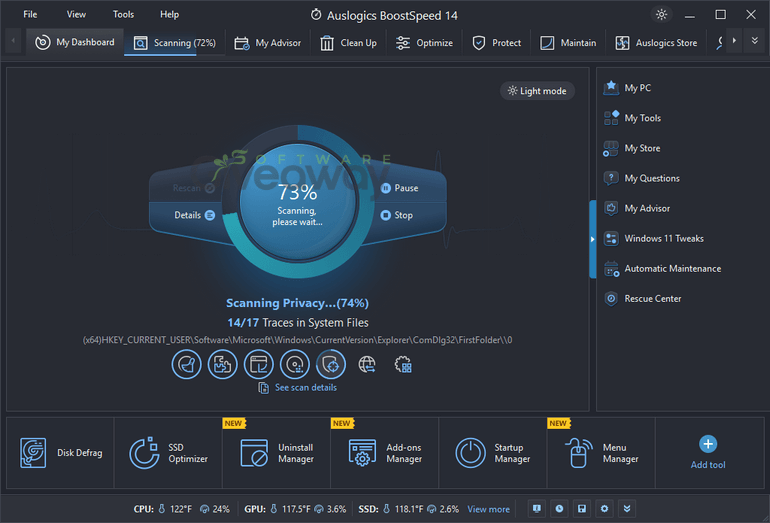Click the Scanning Privacy...(74%) text
The image size is (770, 523).
[x=297, y=303]
